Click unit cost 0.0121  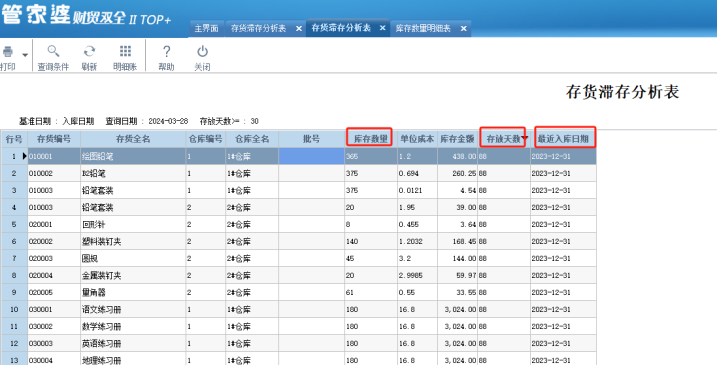click(x=417, y=191)
